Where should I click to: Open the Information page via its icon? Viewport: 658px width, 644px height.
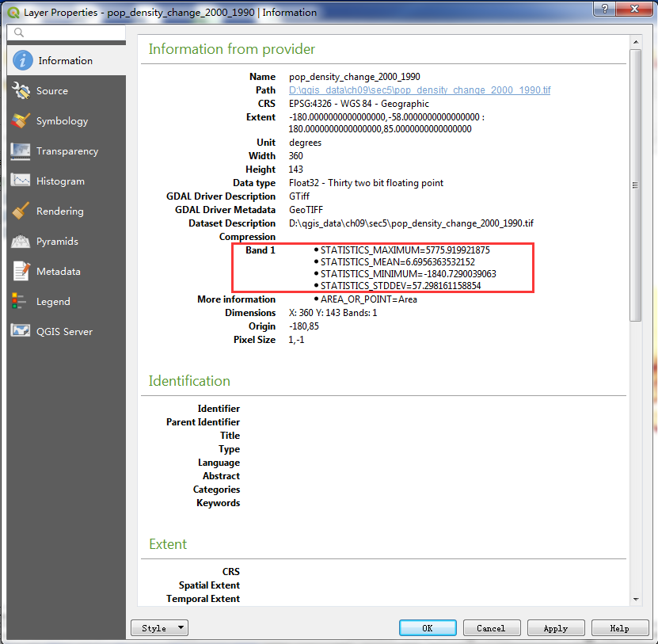23,60
